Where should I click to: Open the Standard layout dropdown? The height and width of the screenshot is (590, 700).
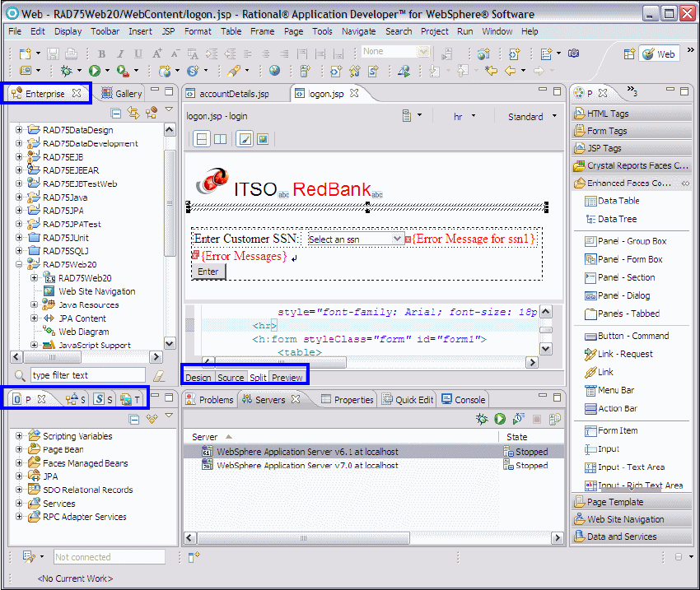(x=554, y=116)
